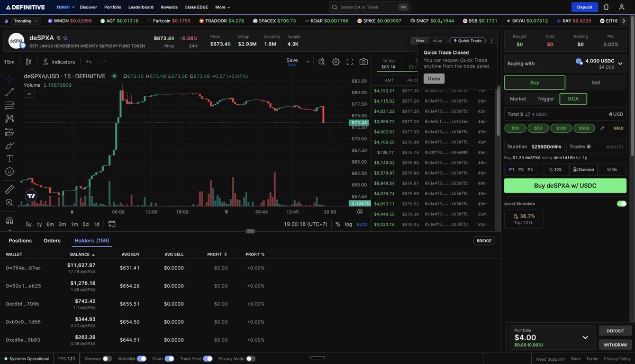Dismiss the Quick Trade Closed popup with Done
Viewport: 635px width, 364px height.
coord(434,78)
